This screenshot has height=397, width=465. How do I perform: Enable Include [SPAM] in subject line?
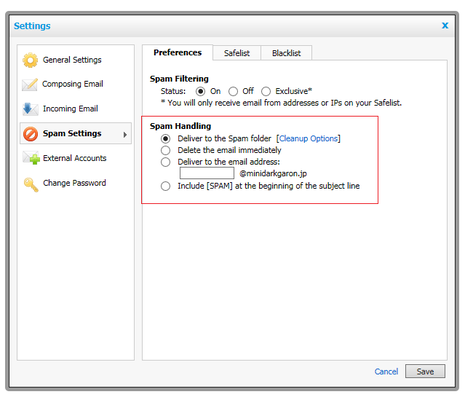click(x=165, y=186)
